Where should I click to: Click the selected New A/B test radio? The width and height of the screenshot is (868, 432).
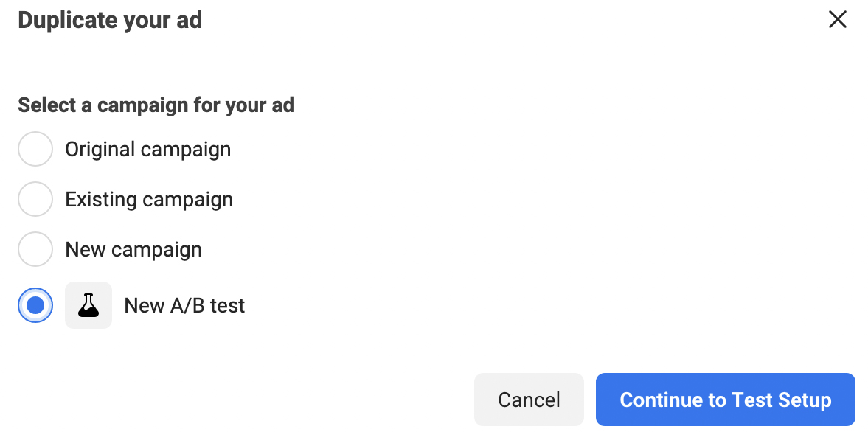coord(35,305)
